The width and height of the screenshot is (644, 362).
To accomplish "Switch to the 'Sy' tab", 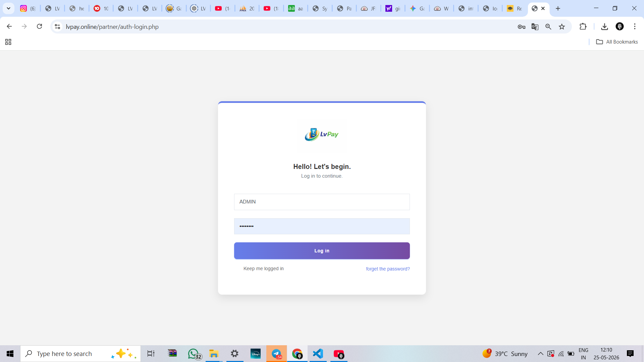I will 320,8.
